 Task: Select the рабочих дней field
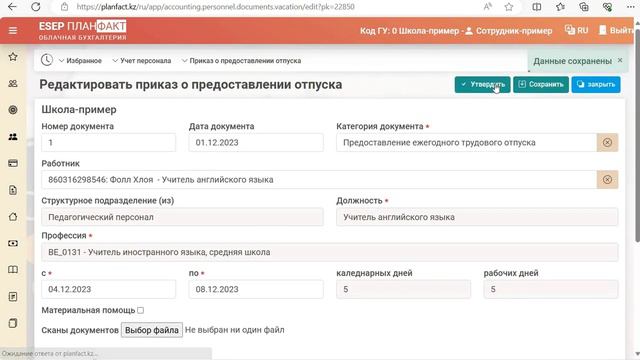[x=551, y=289]
